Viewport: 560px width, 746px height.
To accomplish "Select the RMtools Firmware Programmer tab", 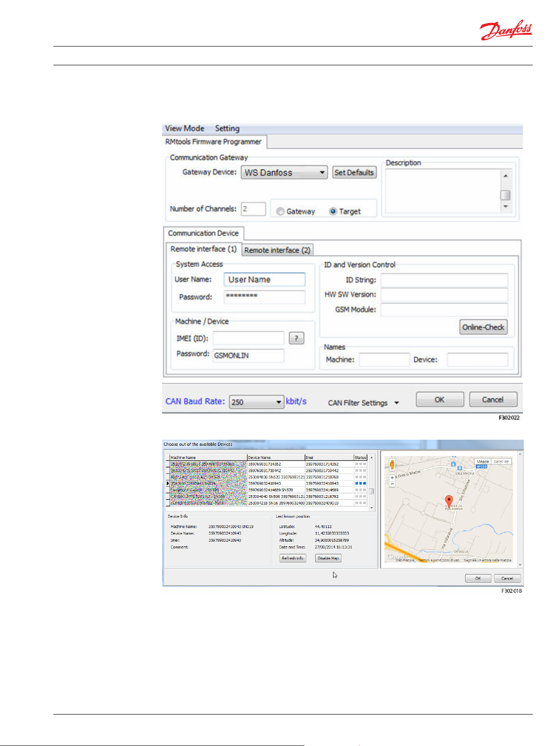I will coord(214,142).
